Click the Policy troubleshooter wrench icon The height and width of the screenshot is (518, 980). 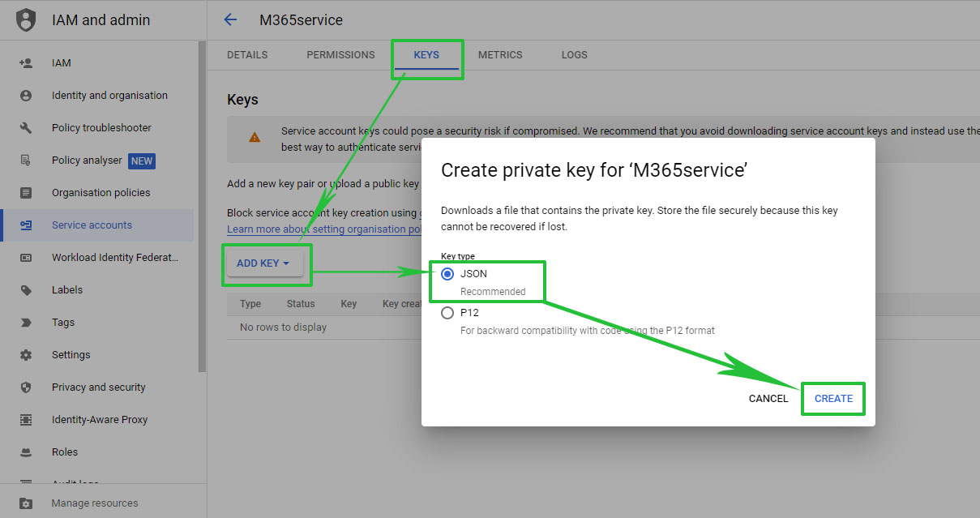click(x=26, y=128)
